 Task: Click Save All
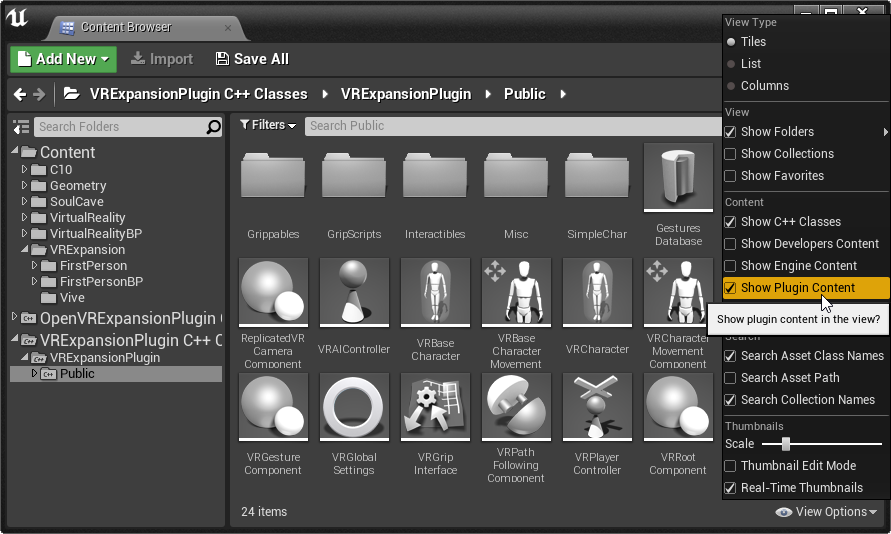tap(252, 59)
